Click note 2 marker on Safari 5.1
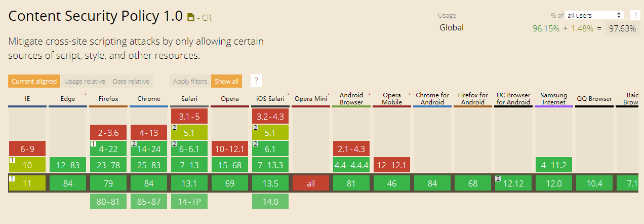Image resolution: width=644 pixels, height=224 pixels. [174, 128]
